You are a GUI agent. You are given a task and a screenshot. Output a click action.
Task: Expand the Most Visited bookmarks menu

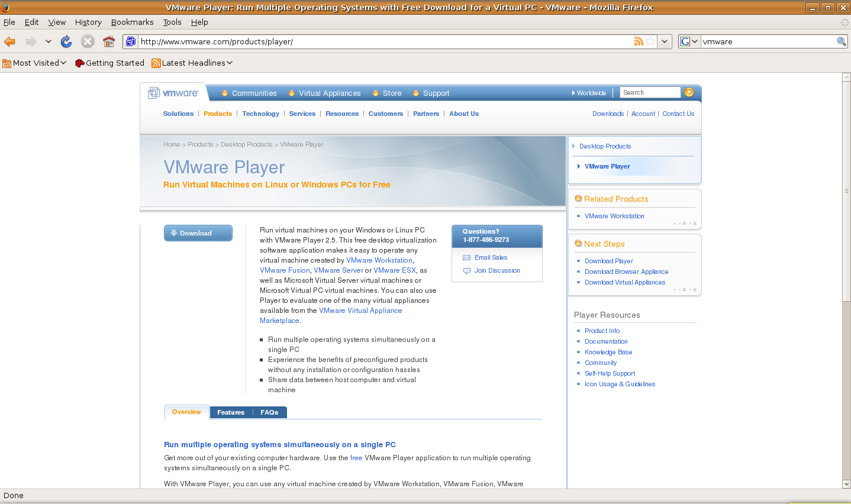click(63, 63)
